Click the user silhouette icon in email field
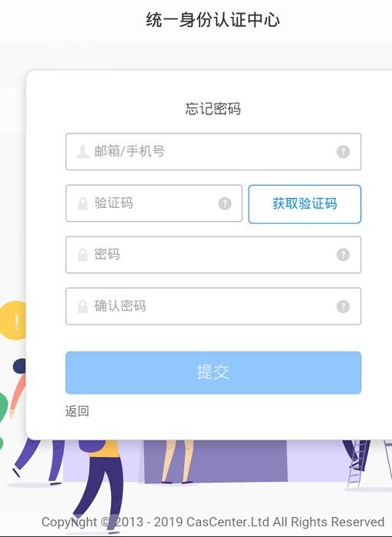Viewport: 392px width, 537px height. tap(83, 151)
